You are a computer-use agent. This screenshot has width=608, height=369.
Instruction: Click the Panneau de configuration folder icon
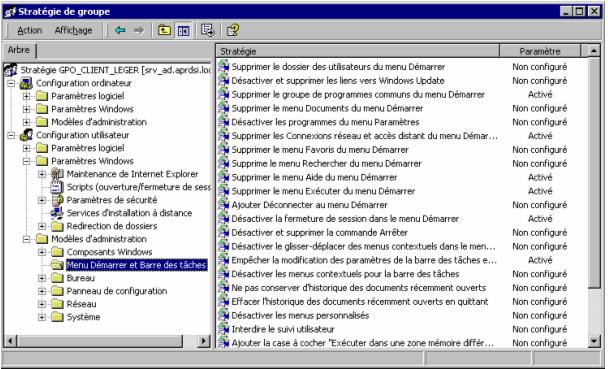coord(57,291)
